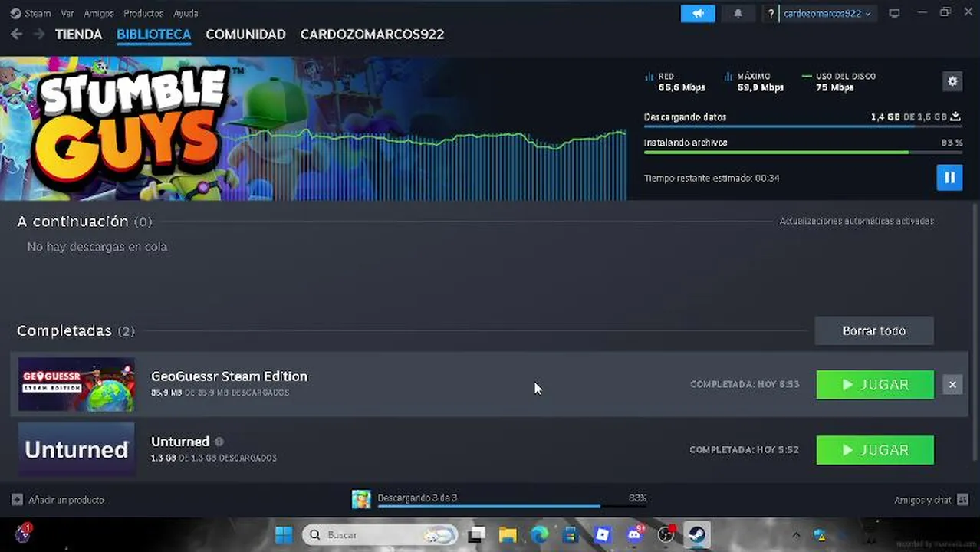Screen dimensions: 980x552
Task: Click Añadir un producto
Action: pyautogui.click(x=66, y=500)
